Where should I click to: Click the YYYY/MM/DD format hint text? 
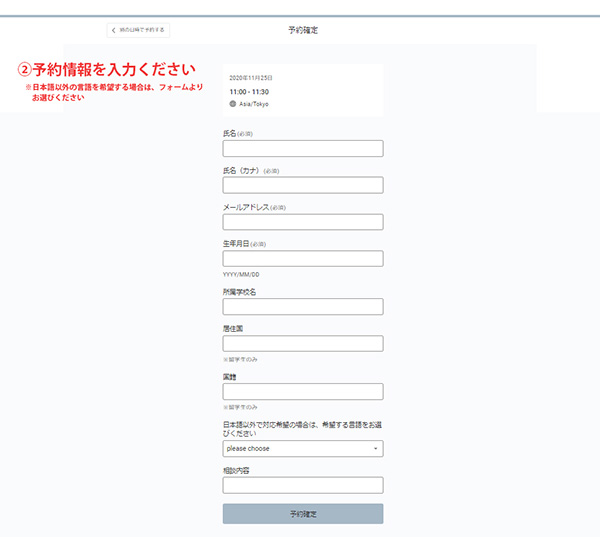click(x=241, y=274)
